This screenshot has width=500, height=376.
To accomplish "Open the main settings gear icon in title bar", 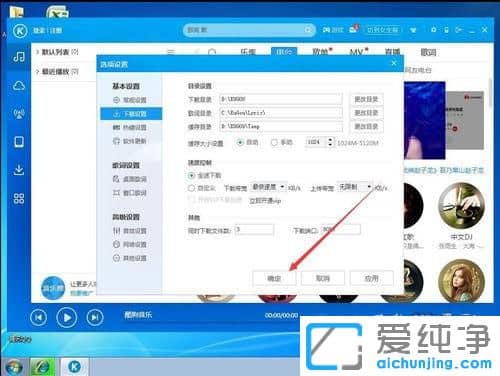I will coord(433,30).
